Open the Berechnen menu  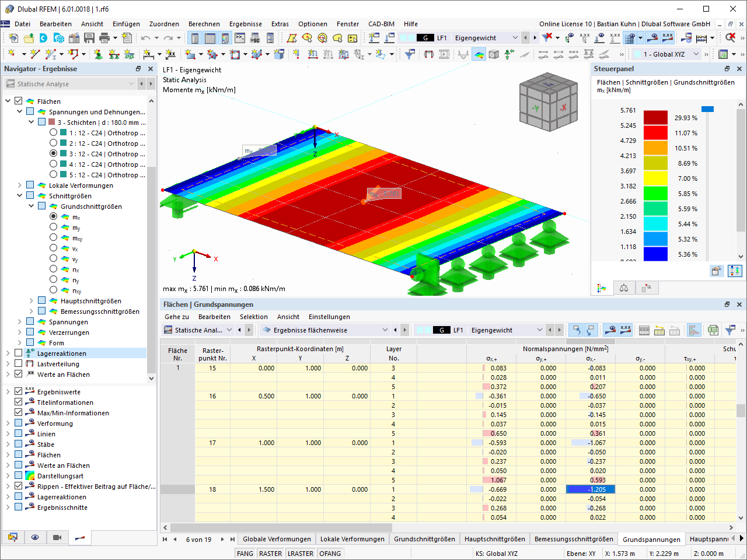click(x=204, y=24)
